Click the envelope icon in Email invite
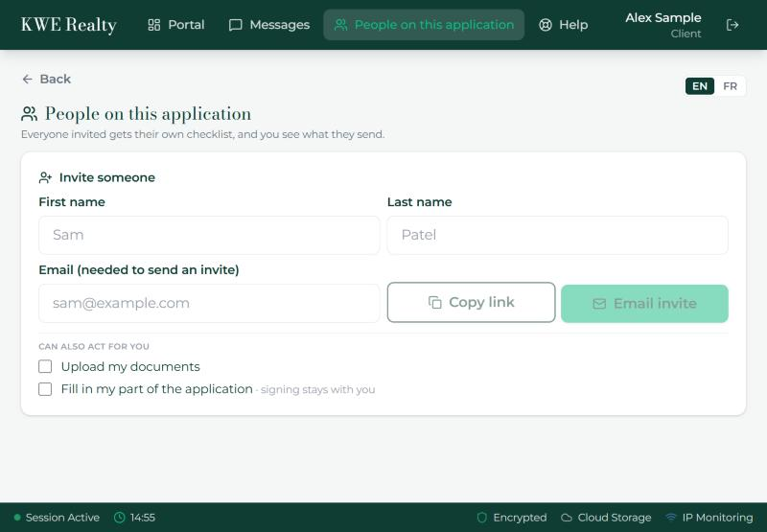The width and height of the screenshot is (767, 532). 599,304
